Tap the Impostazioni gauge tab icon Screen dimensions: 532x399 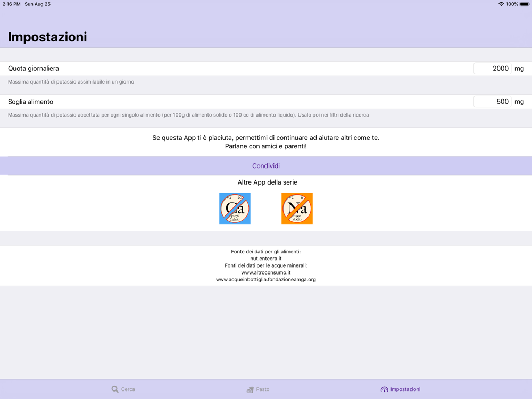(x=384, y=389)
